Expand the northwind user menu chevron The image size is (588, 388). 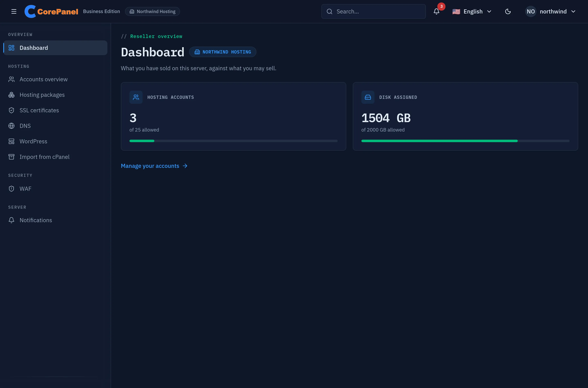[573, 11]
